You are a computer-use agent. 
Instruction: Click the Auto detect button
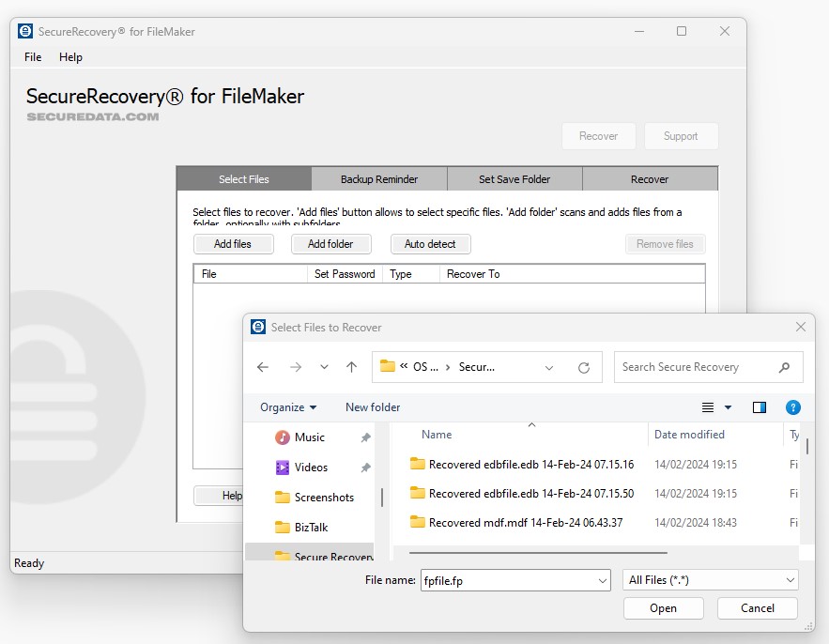pos(430,244)
